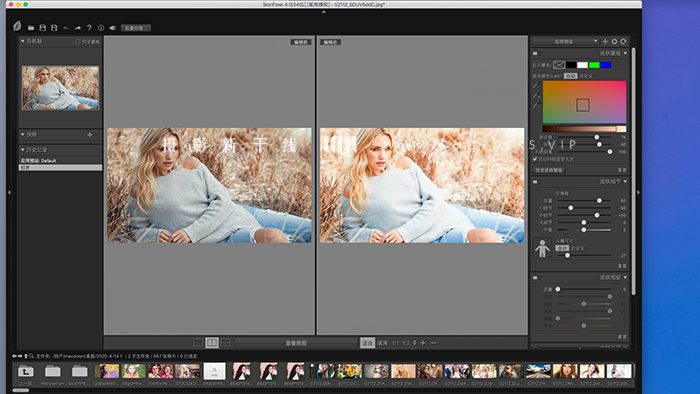Image resolution: width=700 pixels, height=394 pixels.
Task: Open parent folder in the filmstrip
Action: pos(25,371)
